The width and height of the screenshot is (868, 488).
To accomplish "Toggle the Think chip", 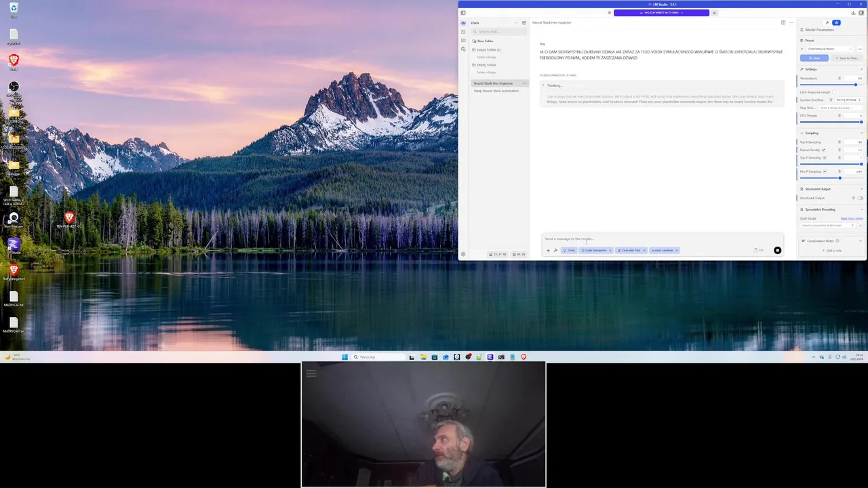I will pyautogui.click(x=569, y=251).
